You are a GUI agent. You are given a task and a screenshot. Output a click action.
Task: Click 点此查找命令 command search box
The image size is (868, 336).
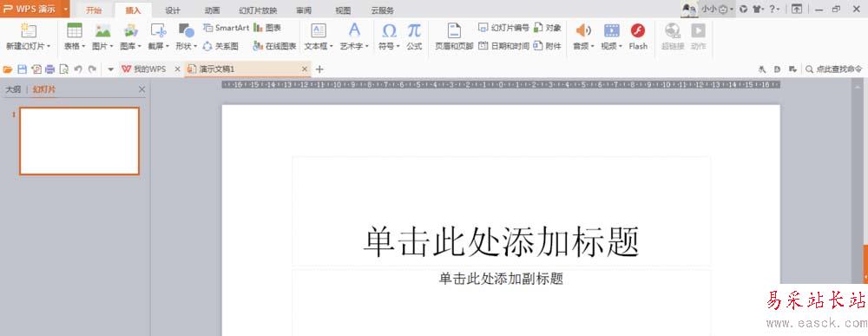(x=833, y=69)
